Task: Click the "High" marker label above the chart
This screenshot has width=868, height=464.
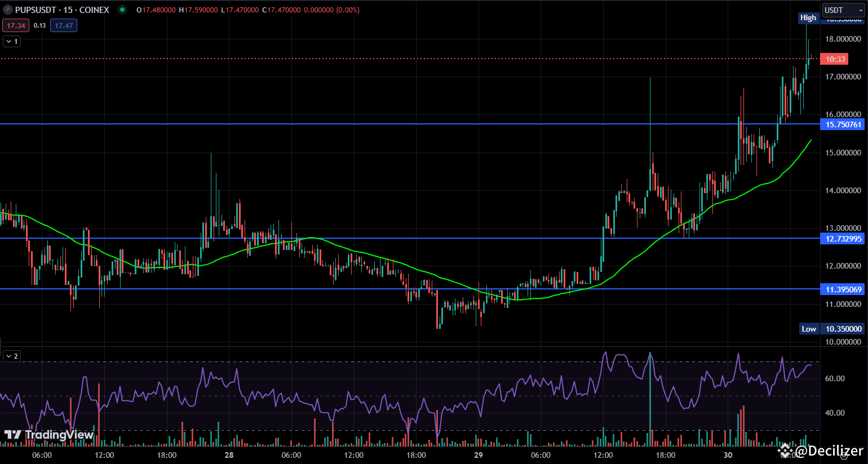Action: 808,17
